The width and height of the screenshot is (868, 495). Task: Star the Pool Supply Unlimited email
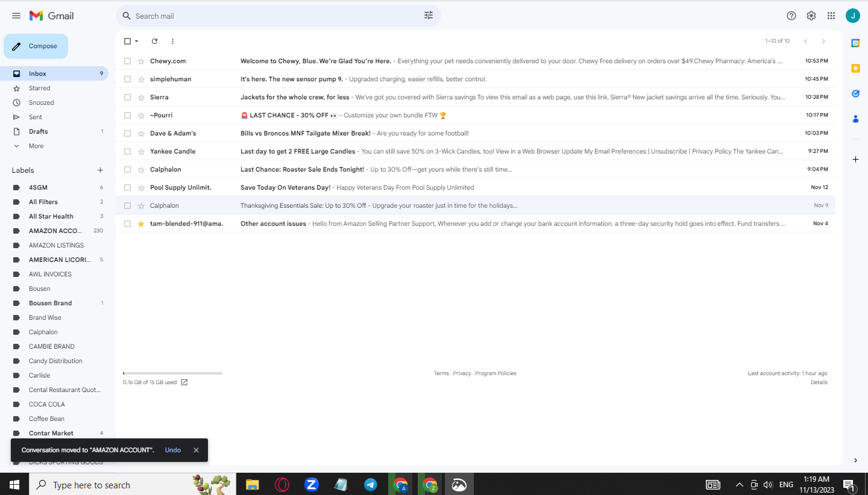[141, 187]
